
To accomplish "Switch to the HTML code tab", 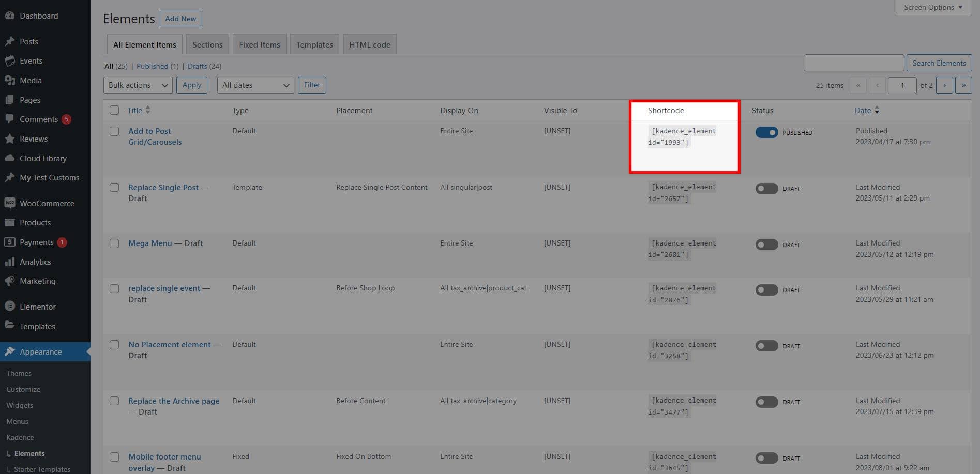I will coord(369,44).
